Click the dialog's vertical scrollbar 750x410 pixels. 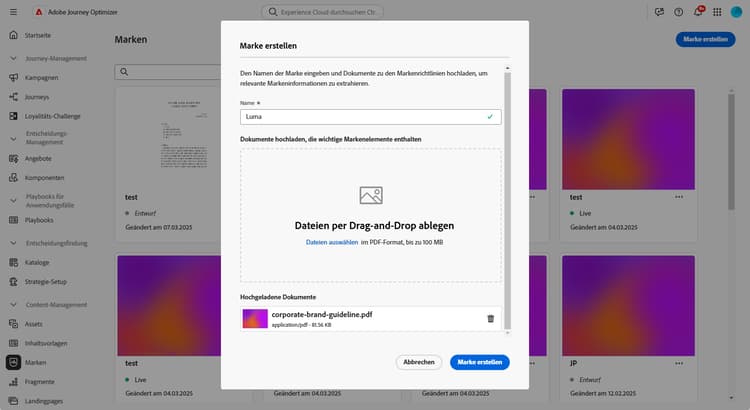click(507, 200)
